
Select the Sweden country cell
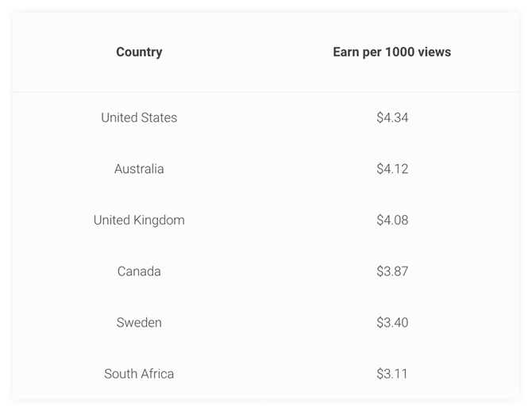click(x=139, y=322)
